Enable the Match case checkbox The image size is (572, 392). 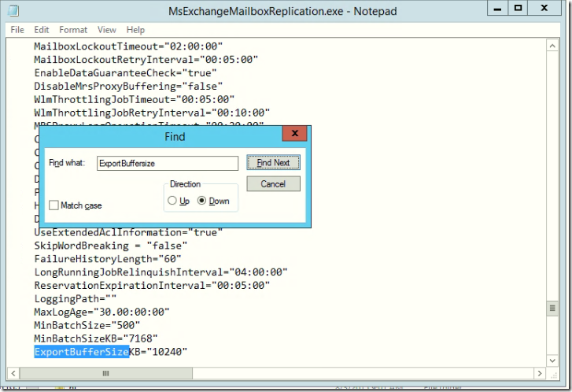(x=54, y=205)
